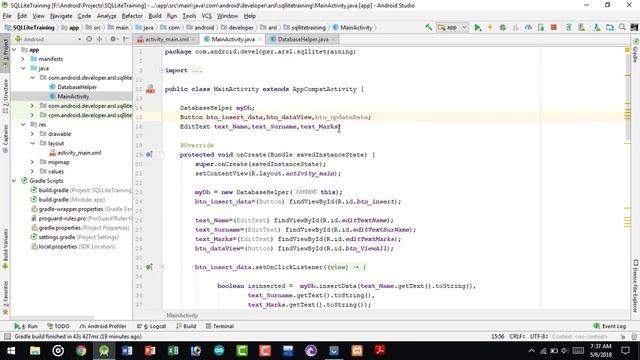Expand the mipmap folder
Viewport: 640px width, 360px height.
point(32,162)
